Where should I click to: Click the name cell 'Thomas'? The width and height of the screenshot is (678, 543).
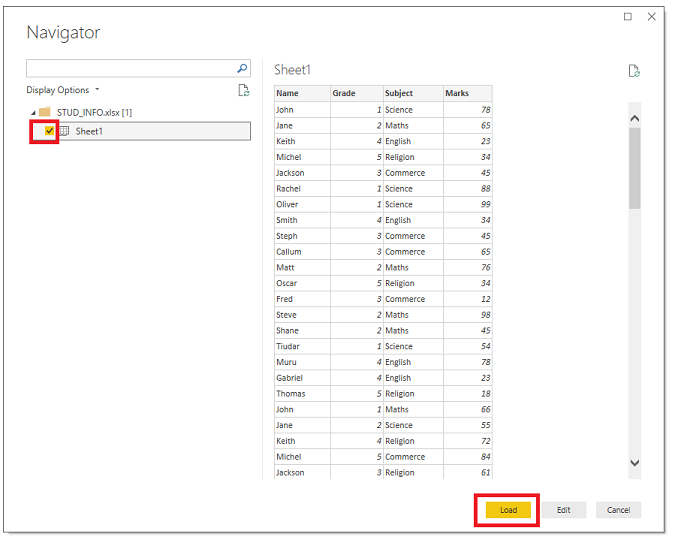pyautogui.click(x=302, y=394)
